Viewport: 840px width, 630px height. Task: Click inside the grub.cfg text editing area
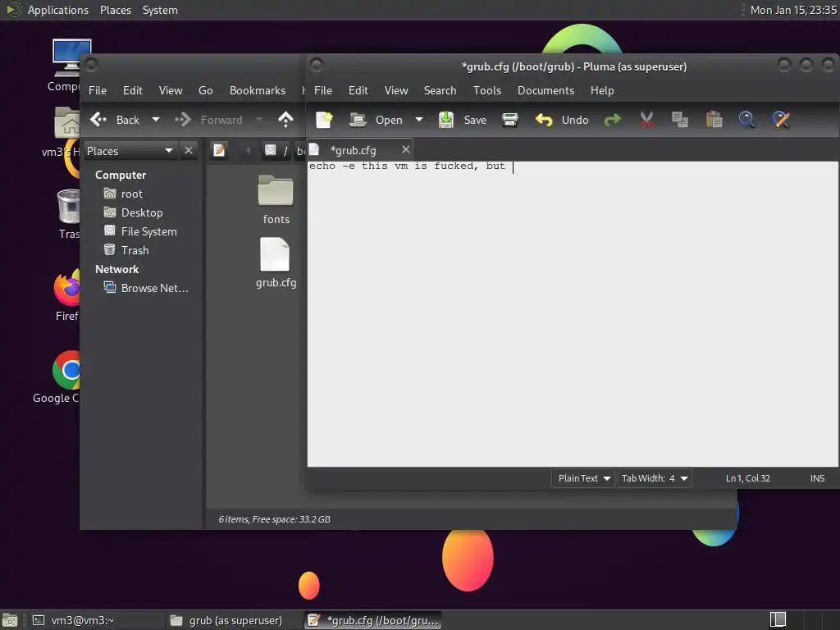572,314
